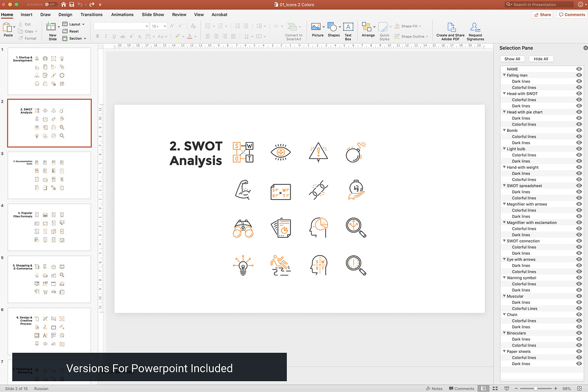
Task: Select the light bulb icon on the slide
Action: coord(243,266)
